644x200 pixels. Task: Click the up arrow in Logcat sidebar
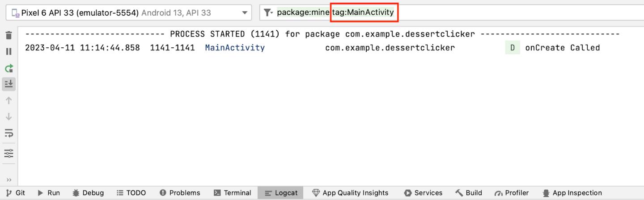click(8, 100)
